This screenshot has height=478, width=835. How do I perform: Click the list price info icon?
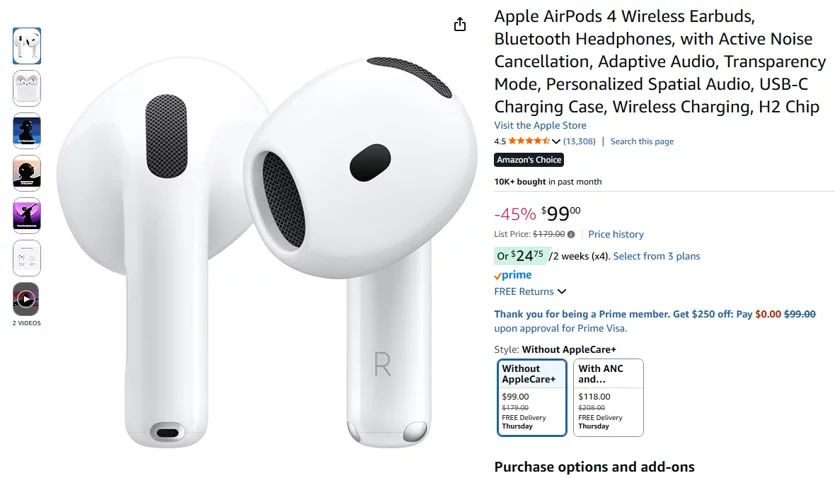(x=571, y=234)
